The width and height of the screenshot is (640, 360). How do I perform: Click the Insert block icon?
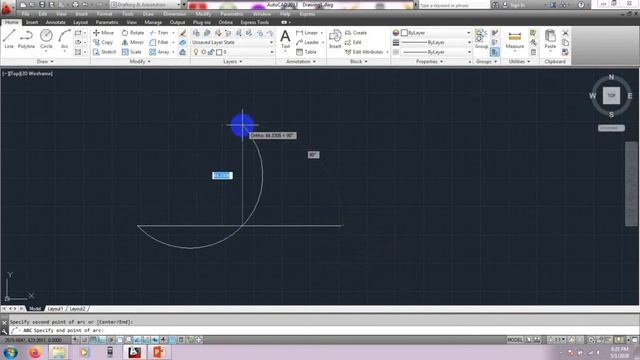coord(335,39)
